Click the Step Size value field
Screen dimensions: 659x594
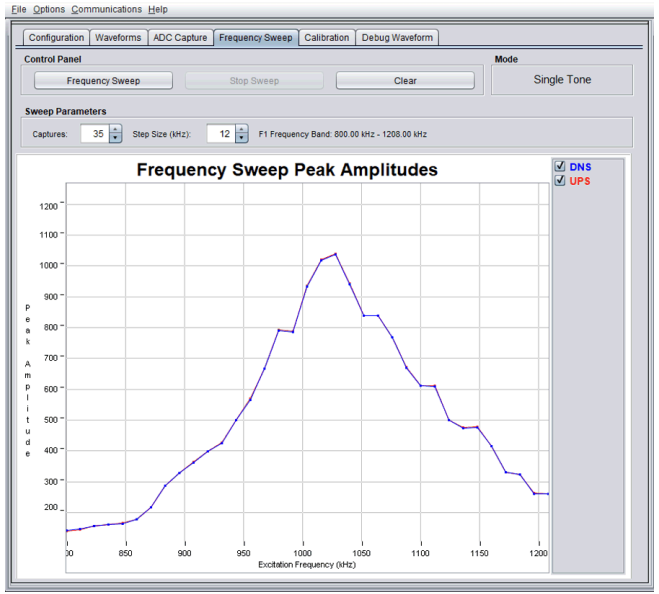[x=220, y=134]
